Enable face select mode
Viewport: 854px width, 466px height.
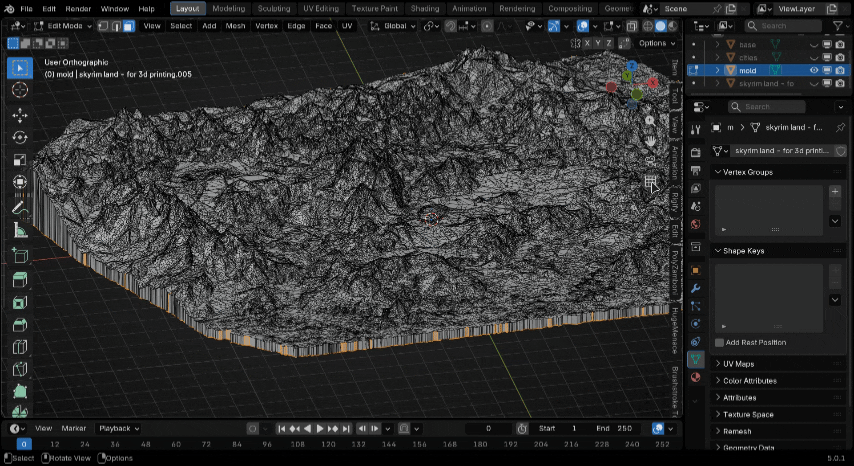coord(129,26)
